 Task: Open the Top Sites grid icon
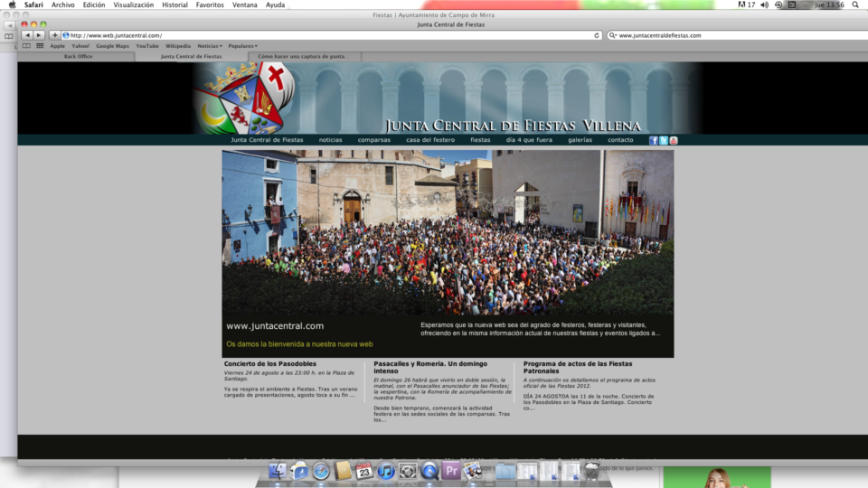tap(40, 46)
